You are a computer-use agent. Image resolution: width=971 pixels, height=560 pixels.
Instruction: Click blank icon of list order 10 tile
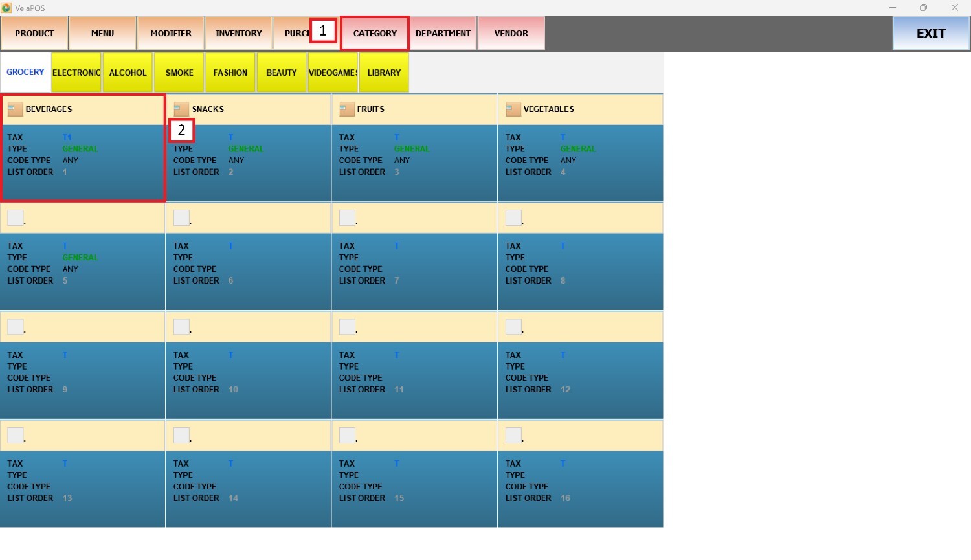[x=181, y=326]
